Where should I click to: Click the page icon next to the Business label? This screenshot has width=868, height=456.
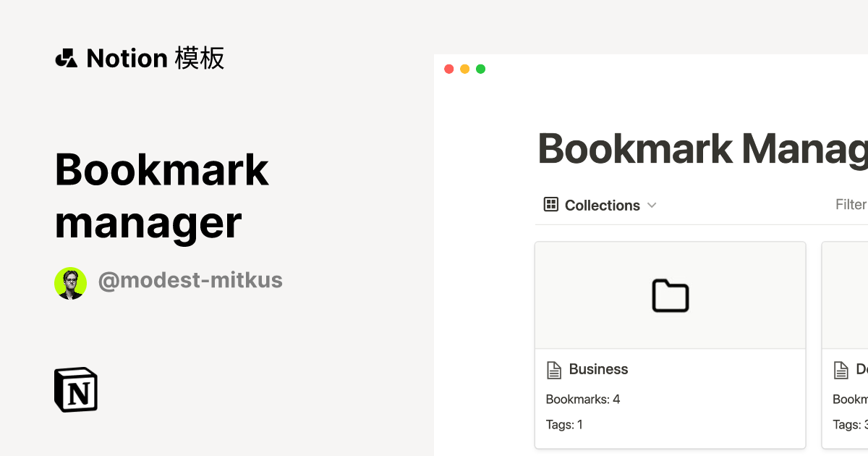pyautogui.click(x=554, y=369)
